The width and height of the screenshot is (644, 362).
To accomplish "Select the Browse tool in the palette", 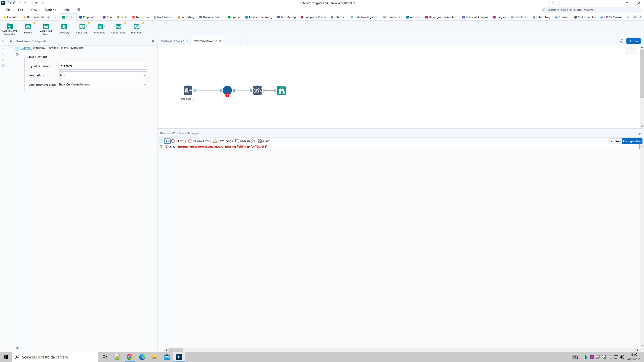I will (x=28, y=27).
